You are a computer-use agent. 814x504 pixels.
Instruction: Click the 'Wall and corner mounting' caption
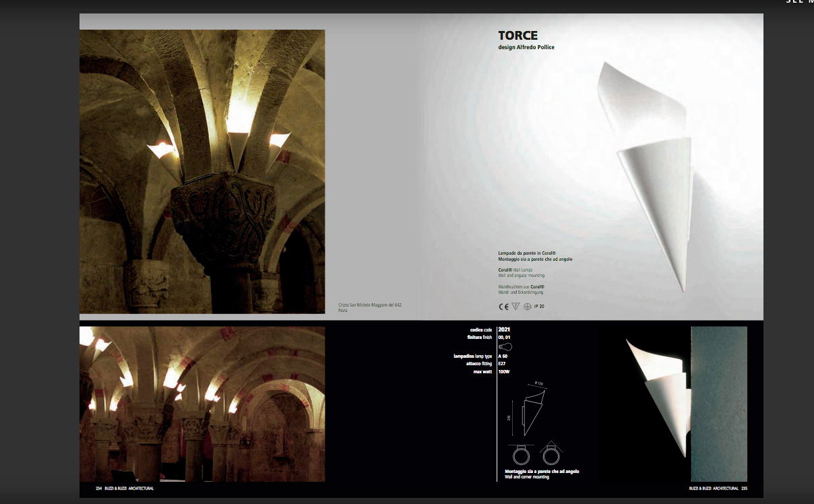[x=527, y=477]
